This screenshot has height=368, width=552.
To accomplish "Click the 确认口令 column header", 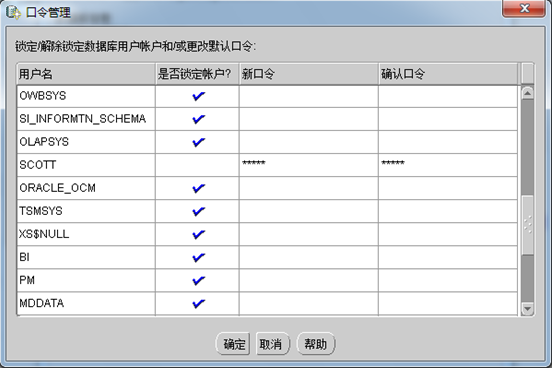I will tap(448, 74).
